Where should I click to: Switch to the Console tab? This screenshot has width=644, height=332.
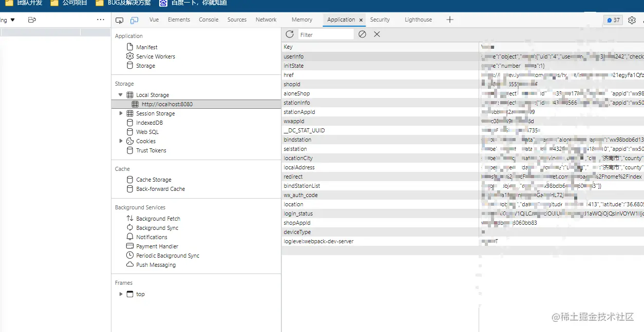[209, 19]
